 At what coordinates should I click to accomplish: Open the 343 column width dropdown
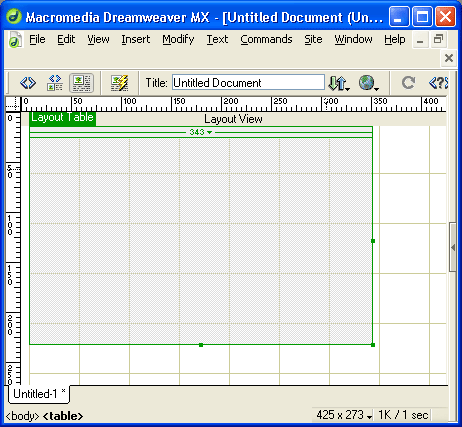click(x=201, y=132)
